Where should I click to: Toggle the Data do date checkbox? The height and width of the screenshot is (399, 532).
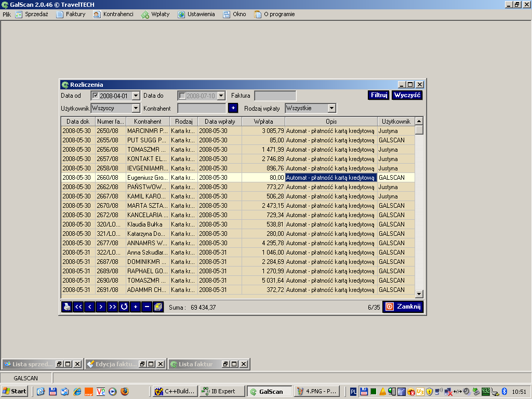(182, 96)
